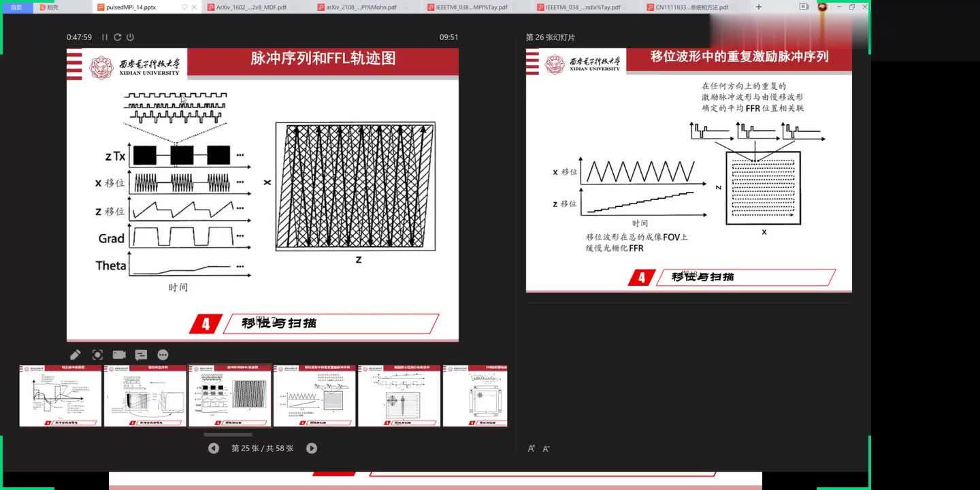Click the window count icon in title bar

click(804, 7)
